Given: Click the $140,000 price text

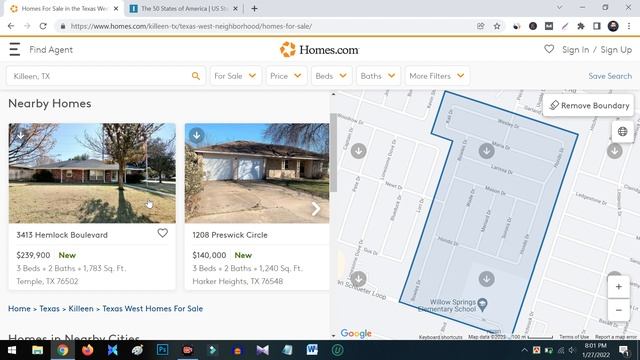Looking at the screenshot, I should pos(209,255).
